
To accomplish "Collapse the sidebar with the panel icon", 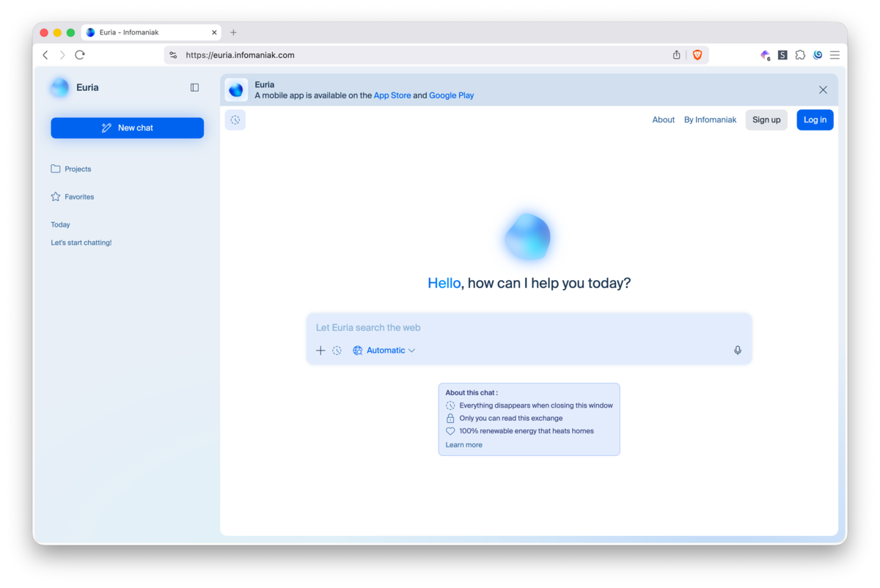I will (194, 87).
